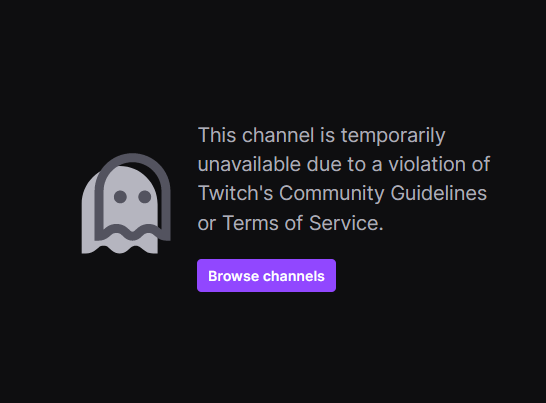Click "This channel" at message start
This screenshot has height=403, width=546.
point(256,135)
